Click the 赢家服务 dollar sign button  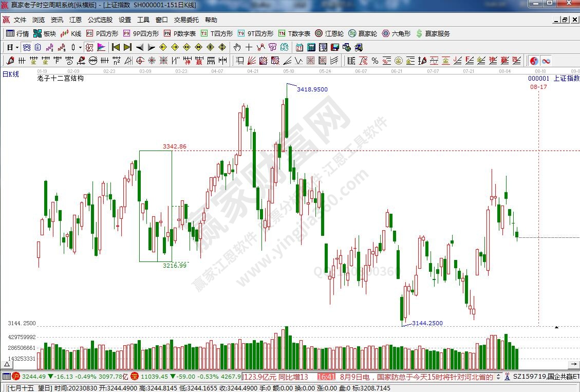click(x=433, y=33)
